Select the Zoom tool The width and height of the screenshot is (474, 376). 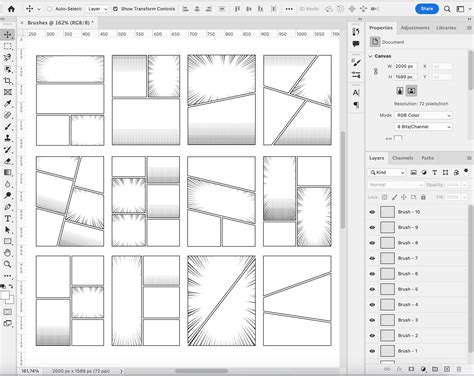coord(7,264)
